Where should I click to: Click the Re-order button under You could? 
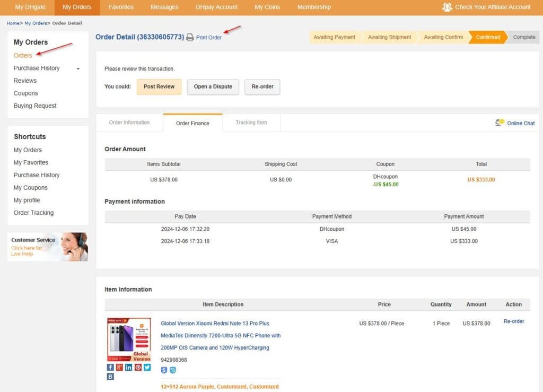[262, 86]
